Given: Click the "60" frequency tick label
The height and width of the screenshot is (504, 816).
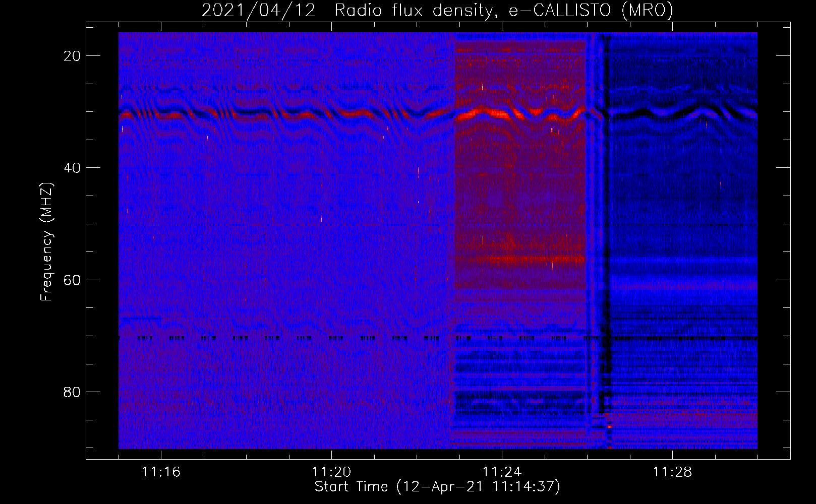Looking at the screenshot, I should click(x=73, y=280).
